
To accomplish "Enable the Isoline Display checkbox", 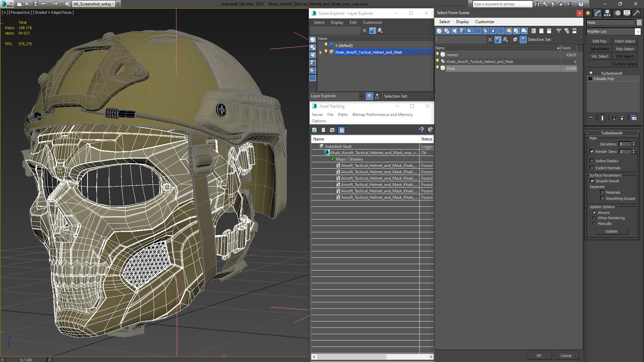I will pos(592,161).
